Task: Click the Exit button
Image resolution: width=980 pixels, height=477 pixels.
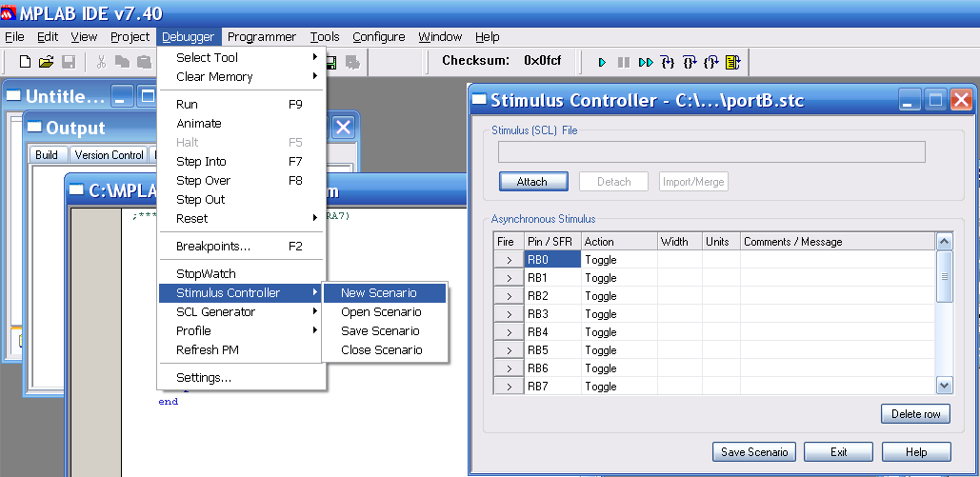Action: (839, 452)
